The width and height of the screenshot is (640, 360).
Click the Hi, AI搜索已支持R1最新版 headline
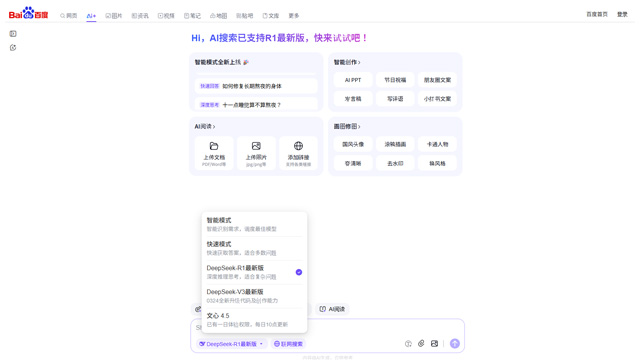coord(280,38)
